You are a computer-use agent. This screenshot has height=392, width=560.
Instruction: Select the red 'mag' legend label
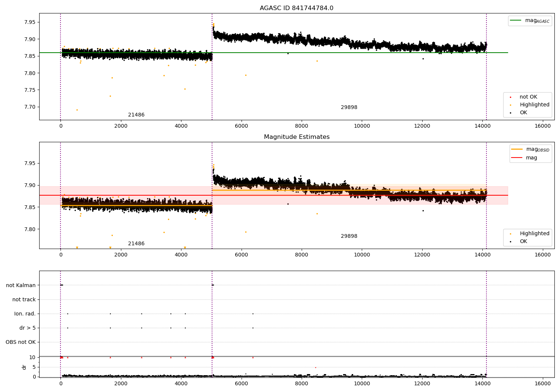531,158
